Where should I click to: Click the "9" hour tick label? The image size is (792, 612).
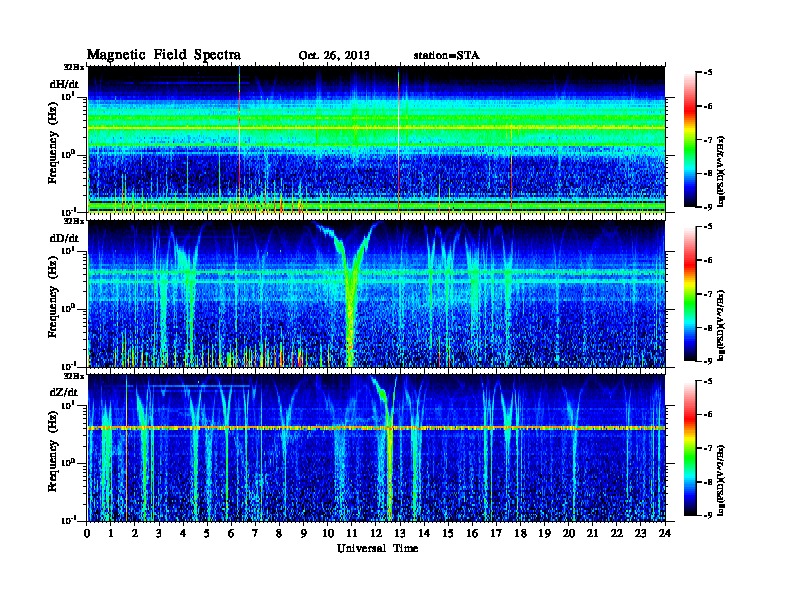pos(304,533)
